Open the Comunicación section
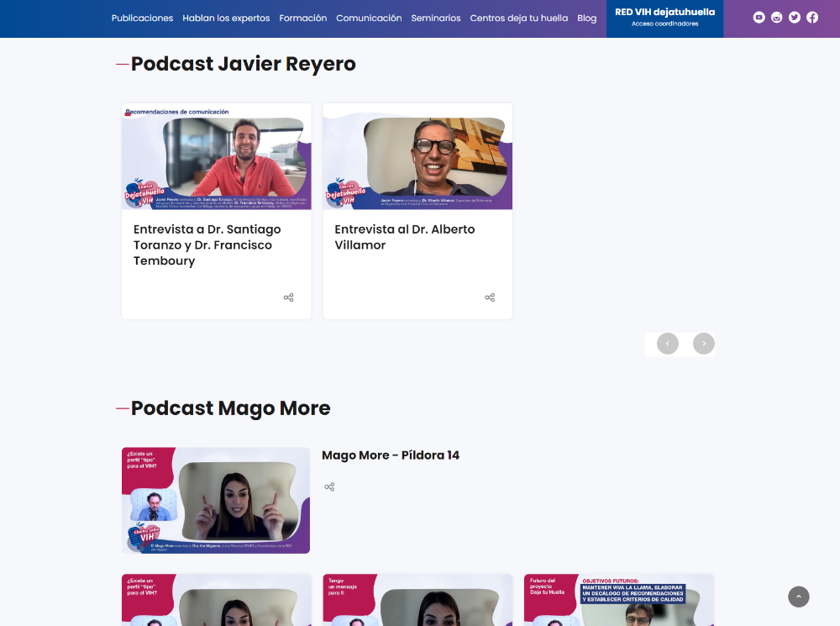The width and height of the screenshot is (840, 626). (369, 18)
